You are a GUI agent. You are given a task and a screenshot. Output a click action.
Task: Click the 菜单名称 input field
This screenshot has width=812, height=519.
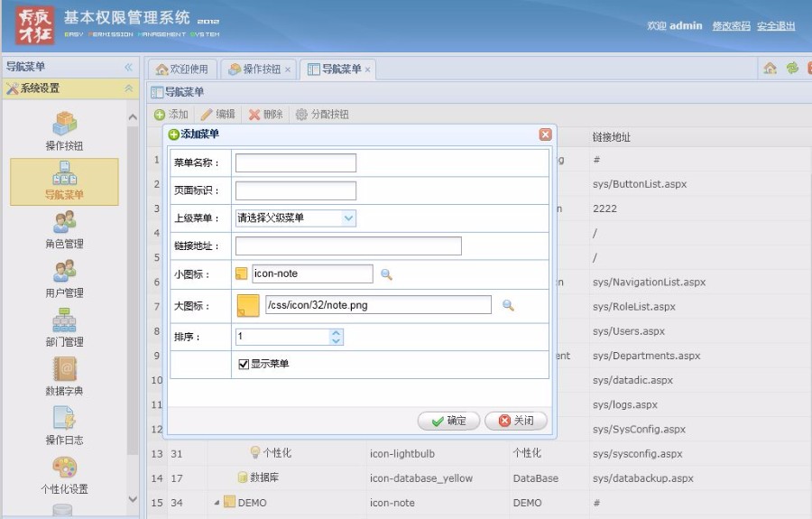(296, 162)
